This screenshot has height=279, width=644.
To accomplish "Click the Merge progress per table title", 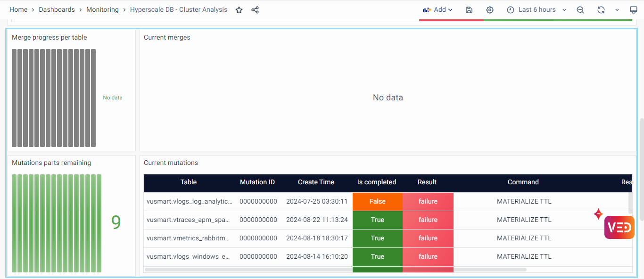I will tap(50, 38).
